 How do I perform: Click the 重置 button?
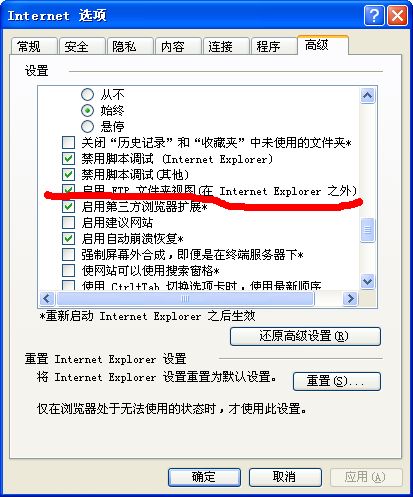[x=337, y=381]
